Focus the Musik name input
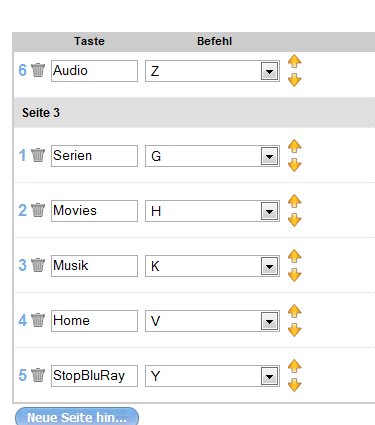Image resolution: width=375 pixels, height=425 pixels. [94, 266]
